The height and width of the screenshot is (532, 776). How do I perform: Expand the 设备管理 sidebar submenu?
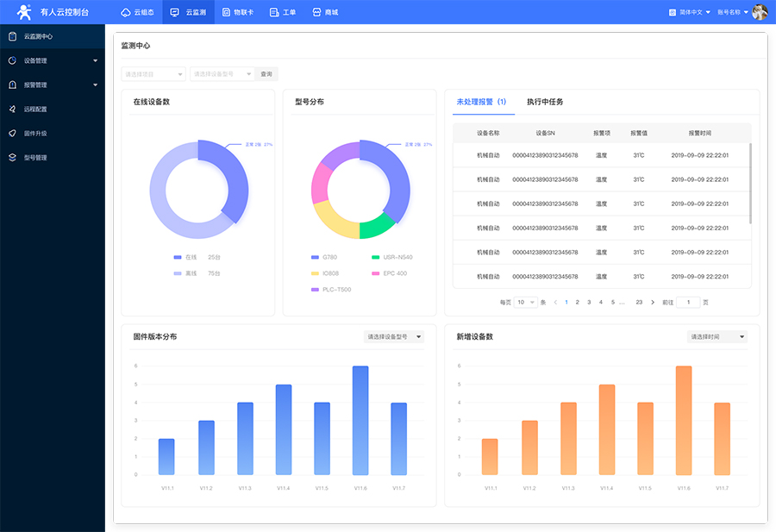point(95,61)
